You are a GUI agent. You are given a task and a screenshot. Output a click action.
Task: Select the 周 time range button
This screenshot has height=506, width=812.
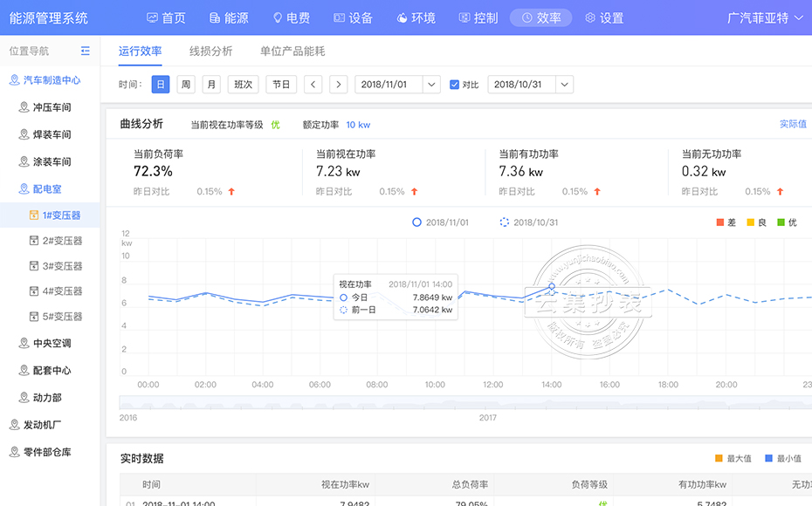186,85
